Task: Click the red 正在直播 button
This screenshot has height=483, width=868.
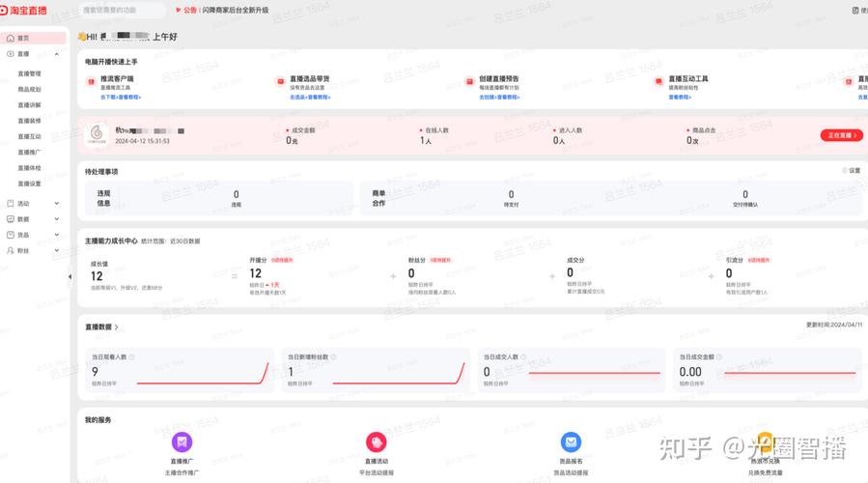Action: [840, 135]
